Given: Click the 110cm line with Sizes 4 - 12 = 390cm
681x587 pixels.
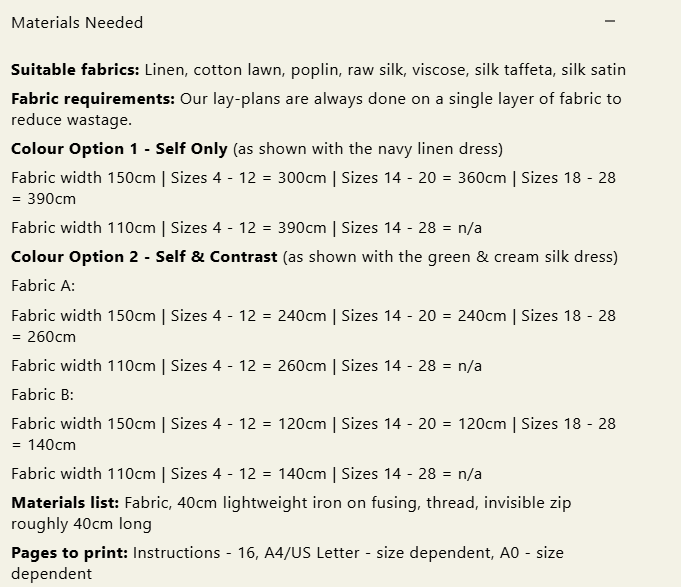Looking at the screenshot, I should click(x=246, y=227).
